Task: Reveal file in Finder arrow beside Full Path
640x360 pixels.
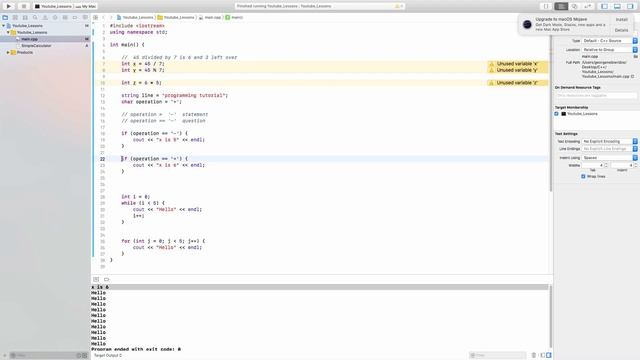Action: coord(633,76)
